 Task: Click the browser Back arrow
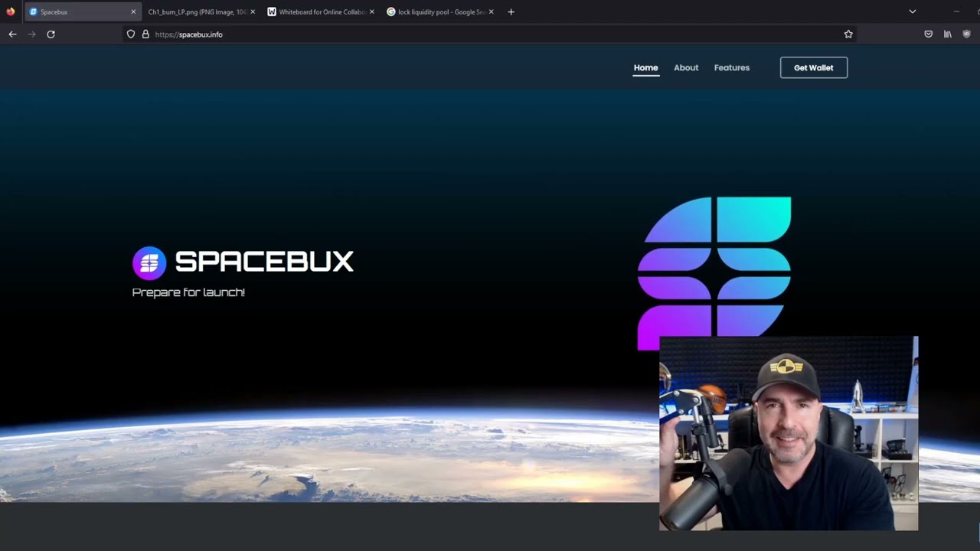pos(12,34)
